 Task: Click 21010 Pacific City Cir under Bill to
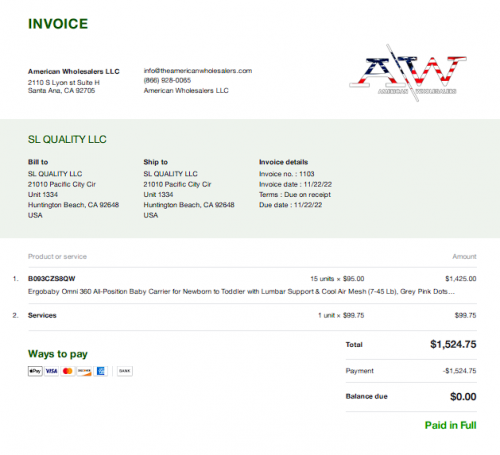pos(62,184)
